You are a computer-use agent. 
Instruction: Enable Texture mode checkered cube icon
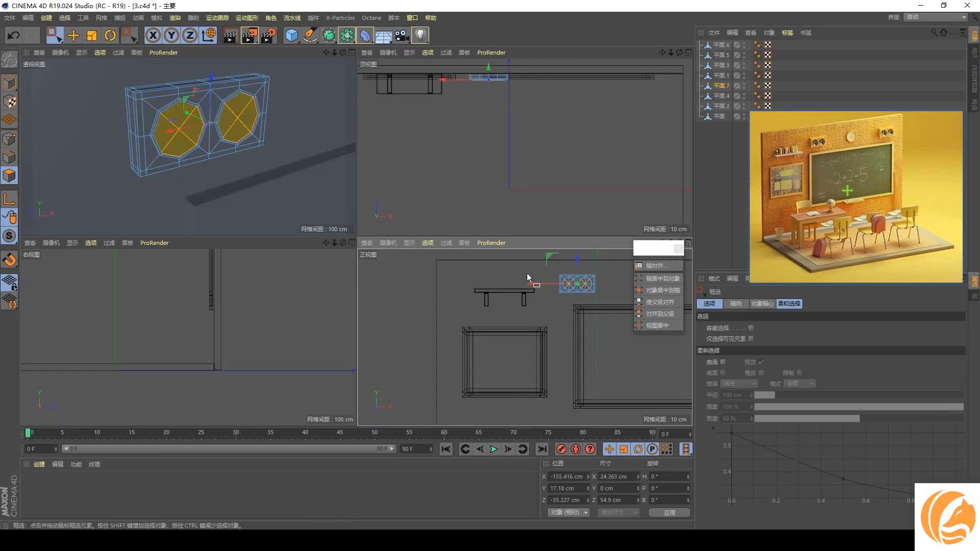[x=9, y=101]
